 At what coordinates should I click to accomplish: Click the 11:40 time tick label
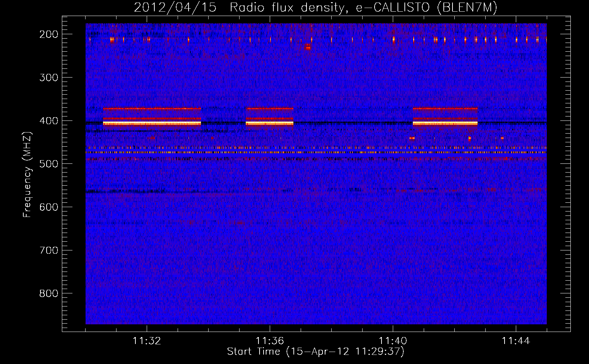click(x=393, y=341)
